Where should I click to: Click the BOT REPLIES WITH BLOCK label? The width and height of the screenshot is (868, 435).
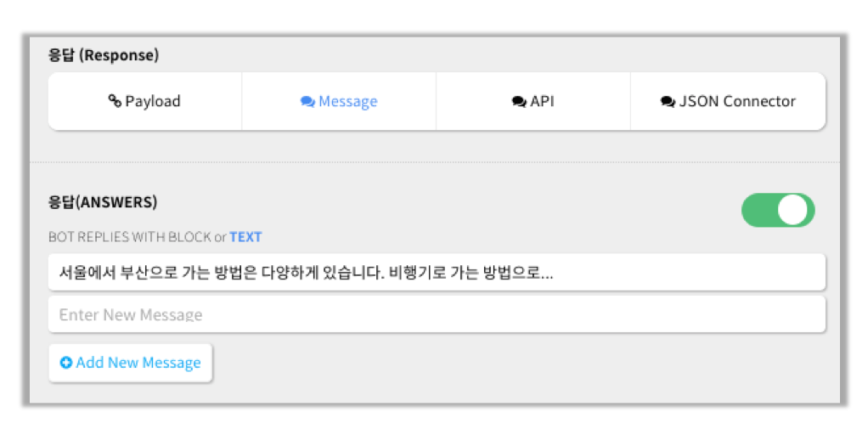(130, 237)
